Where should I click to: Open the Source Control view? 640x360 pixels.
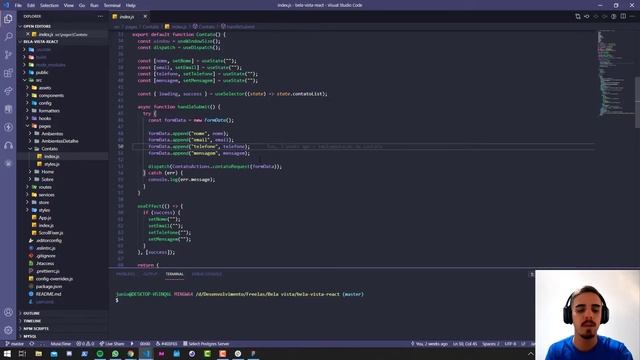point(8,55)
